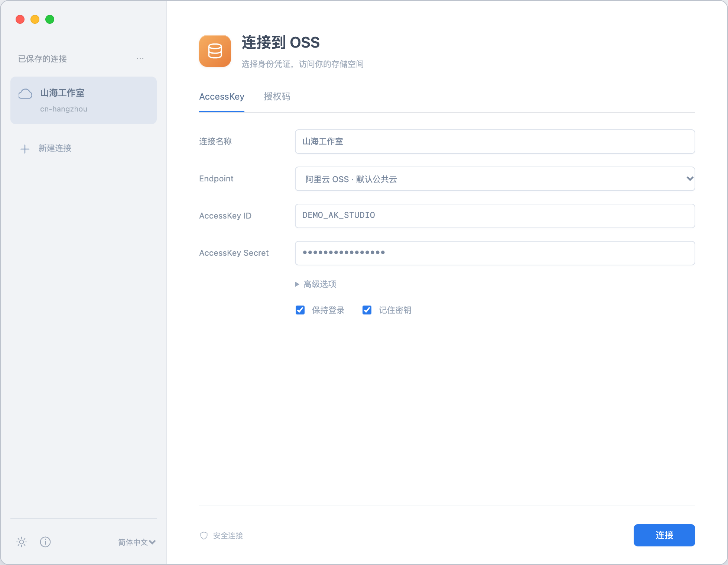
Task: Click the subtitle 选择身份凭证，访问你的存储空间
Action: point(303,64)
